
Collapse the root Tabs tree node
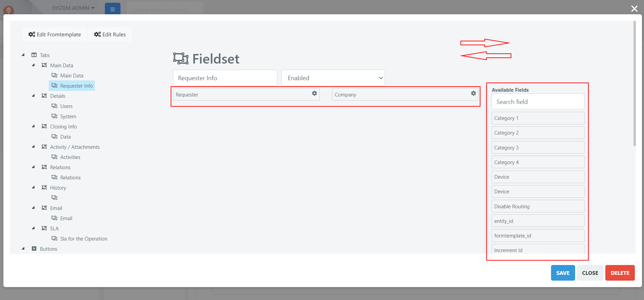(23, 55)
